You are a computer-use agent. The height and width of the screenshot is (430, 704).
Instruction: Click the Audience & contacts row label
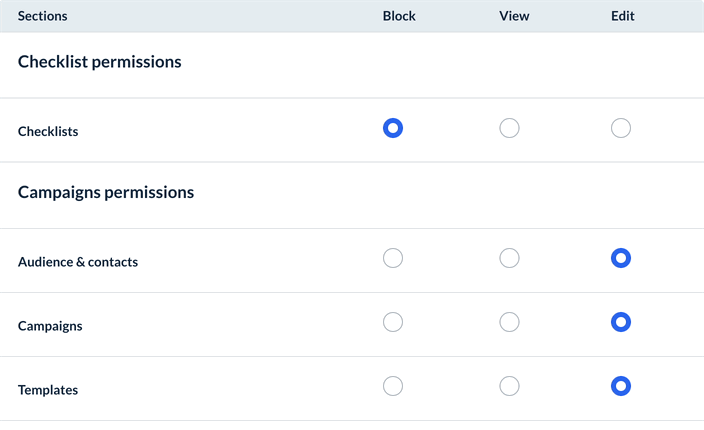[x=78, y=262]
